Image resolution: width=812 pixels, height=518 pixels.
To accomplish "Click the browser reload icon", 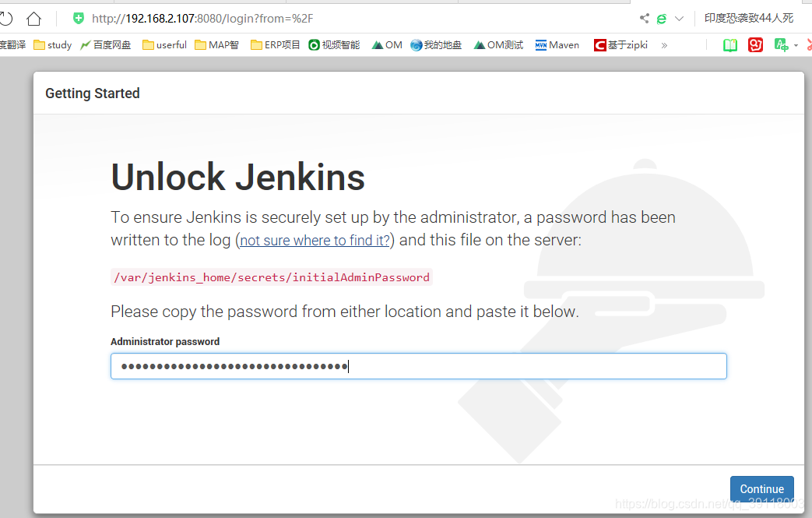I will [x=5, y=19].
